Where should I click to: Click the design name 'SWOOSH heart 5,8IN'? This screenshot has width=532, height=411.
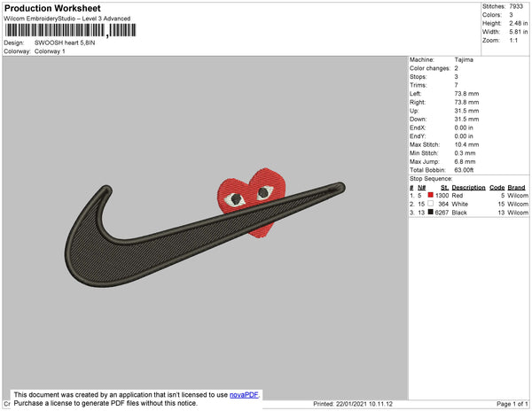point(65,43)
